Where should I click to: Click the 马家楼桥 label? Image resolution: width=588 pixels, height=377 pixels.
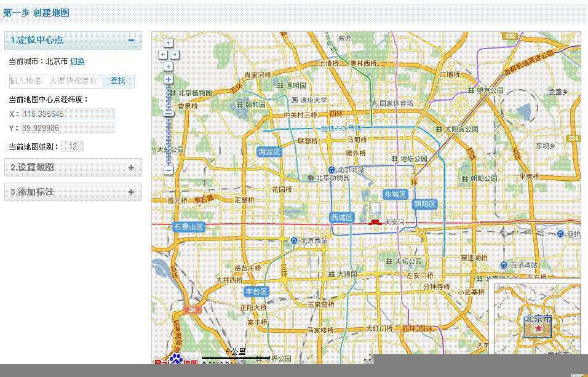(320, 330)
